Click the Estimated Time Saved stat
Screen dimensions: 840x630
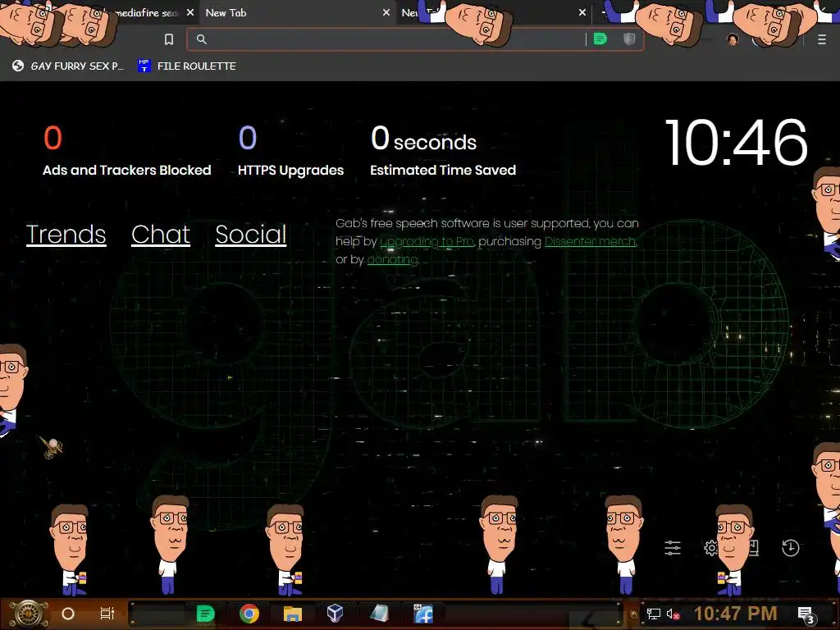point(443,151)
